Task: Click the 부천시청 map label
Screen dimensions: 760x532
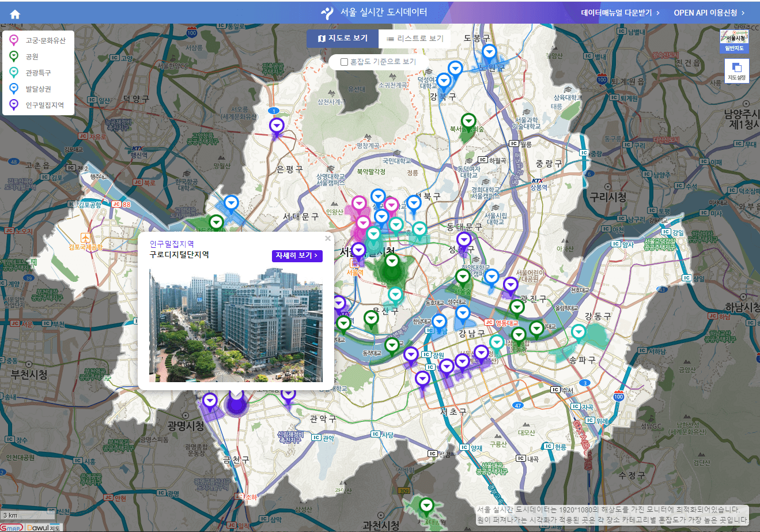Action: click(x=29, y=375)
